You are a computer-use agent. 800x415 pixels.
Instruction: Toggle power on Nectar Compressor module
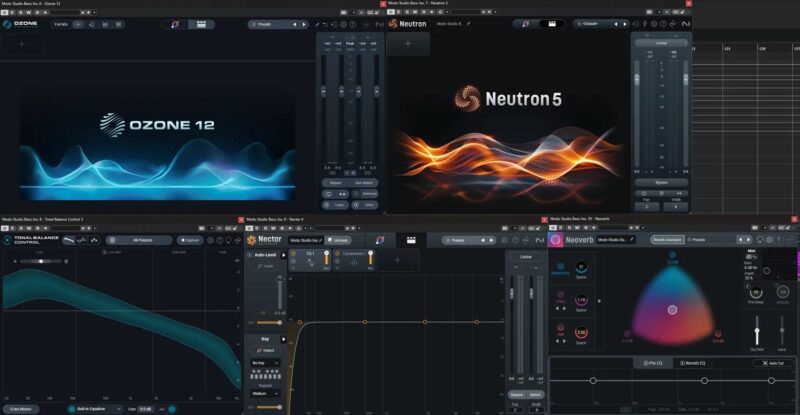[x=337, y=253]
